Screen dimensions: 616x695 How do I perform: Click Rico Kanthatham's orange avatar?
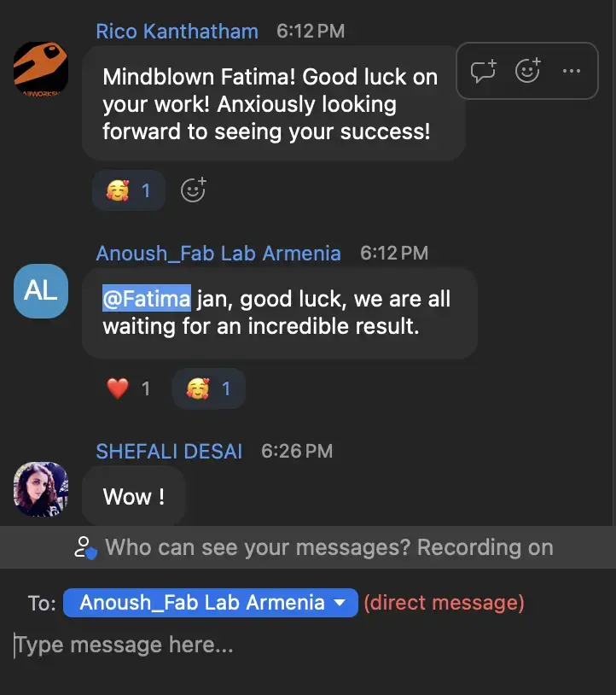pyautogui.click(x=41, y=69)
